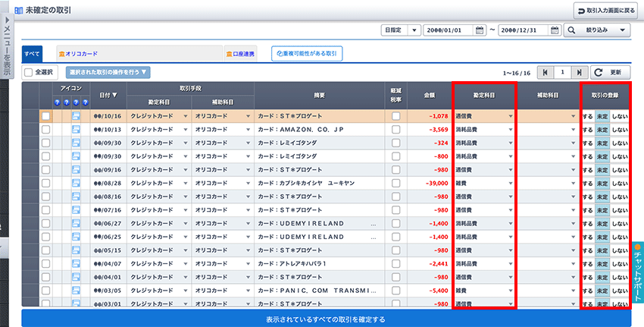Switch to the オリコカード tab
Viewport: 644px width, 327px height.
click(82, 54)
